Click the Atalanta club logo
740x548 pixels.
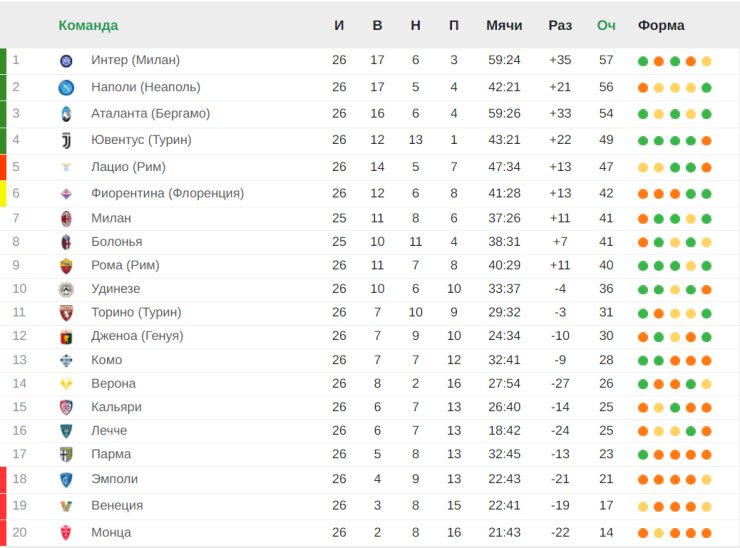point(66,114)
